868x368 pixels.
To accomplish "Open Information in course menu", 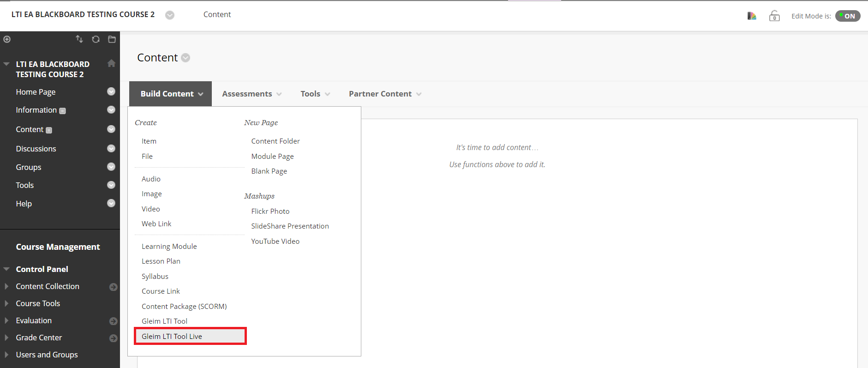I will tap(36, 110).
